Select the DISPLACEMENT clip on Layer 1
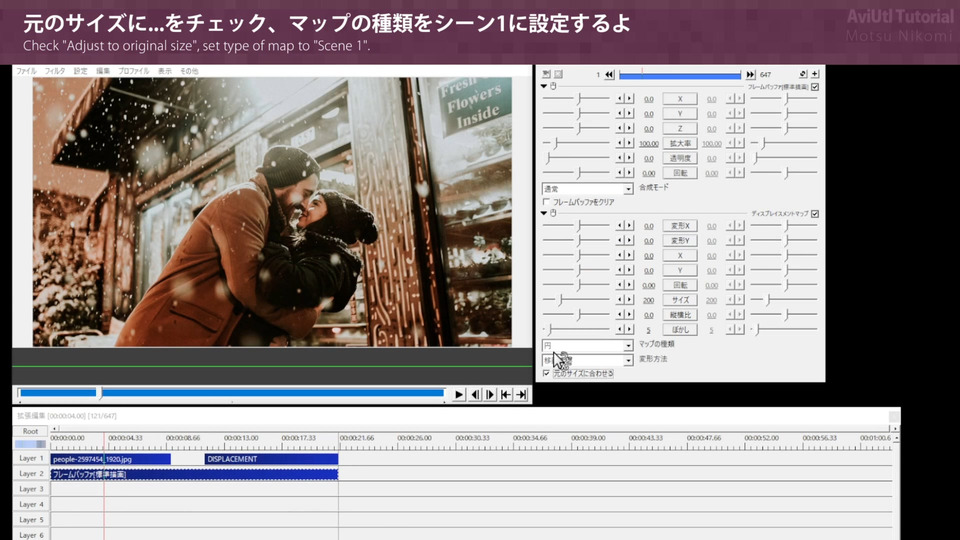The height and width of the screenshot is (540, 960). tap(270, 459)
